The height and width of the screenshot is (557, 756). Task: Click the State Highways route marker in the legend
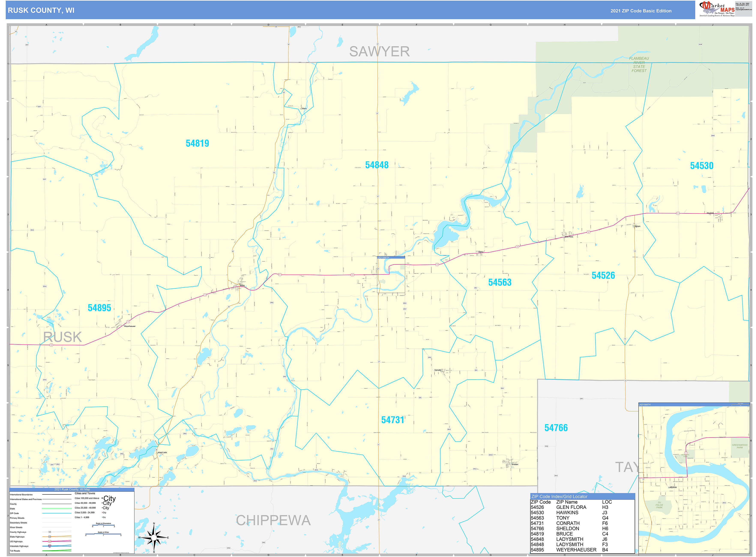click(49, 536)
